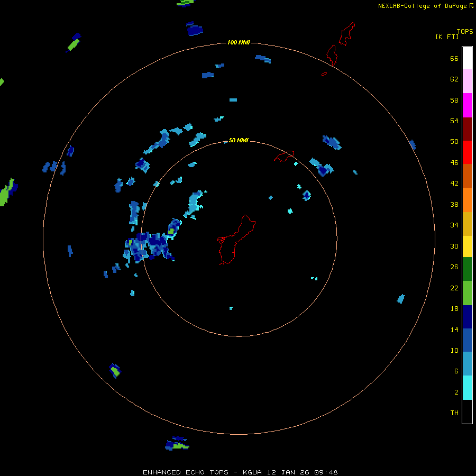
Task: Click the Rota island outline on 50 NMI ring
Action: click(284, 156)
